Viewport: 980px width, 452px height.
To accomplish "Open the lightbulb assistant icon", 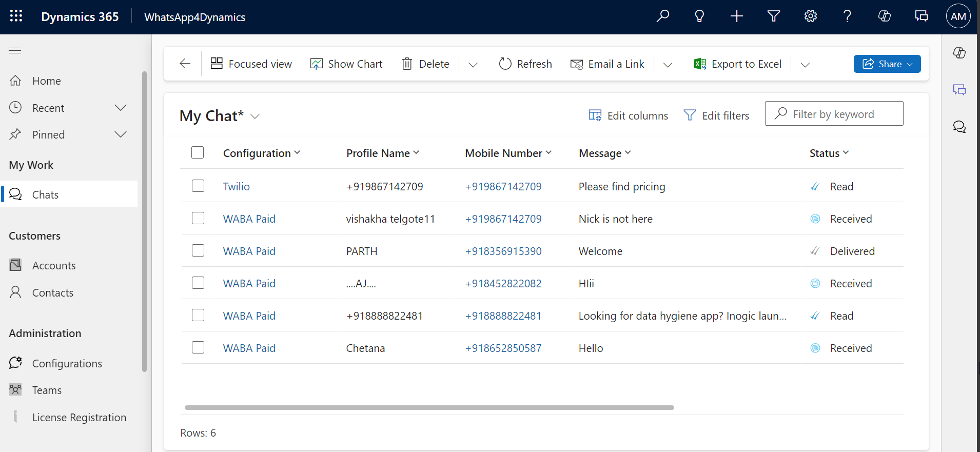I will click(699, 16).
